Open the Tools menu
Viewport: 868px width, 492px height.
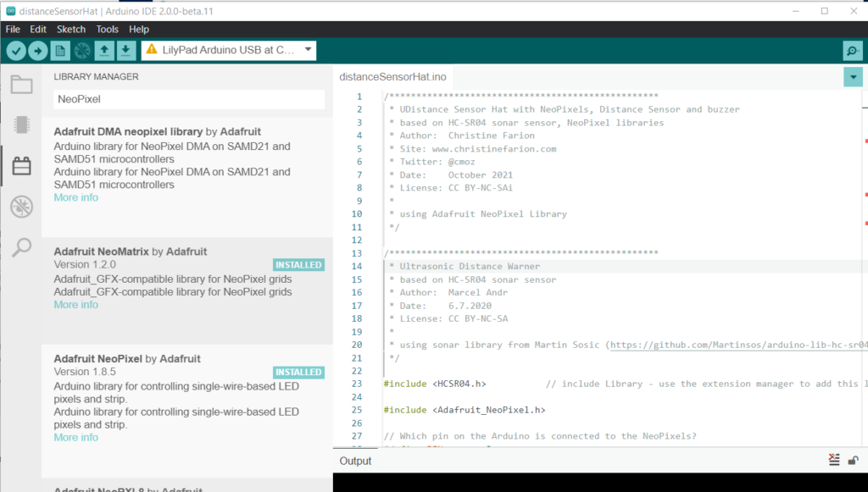pyautogui.click(x=107, y=30)
